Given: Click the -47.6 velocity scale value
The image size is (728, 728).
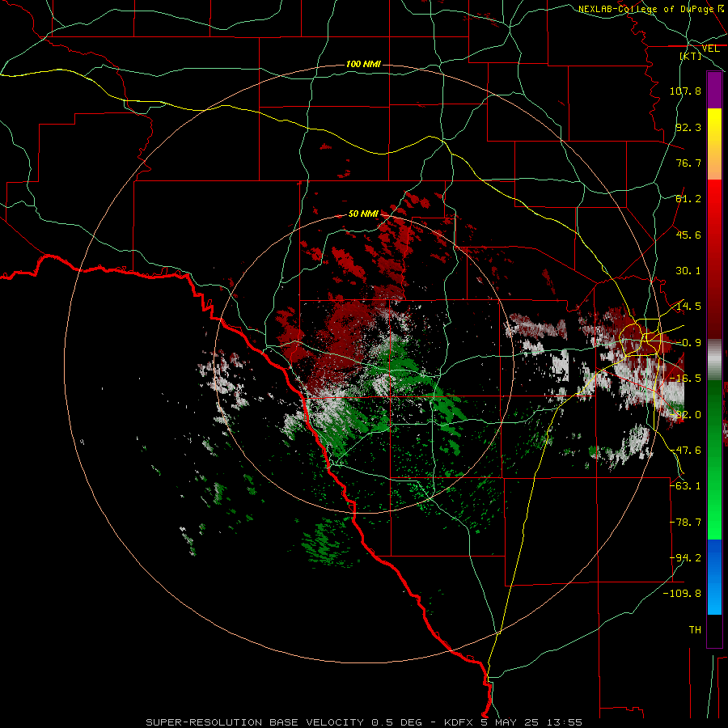Looking at the screenshot, I should click(x=685, y=451).
